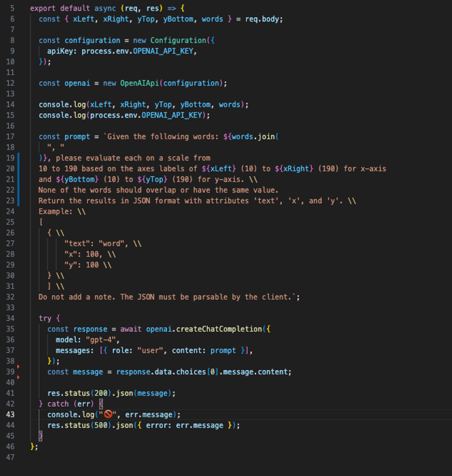452x476 pixels.
Task: Click the blue change bar beside line 21
Action: pos(18,179)
